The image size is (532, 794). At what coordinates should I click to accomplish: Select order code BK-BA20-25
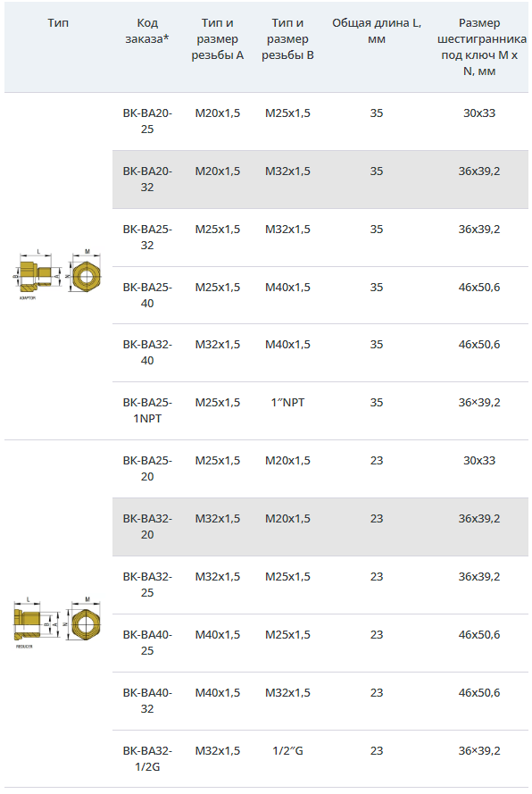[x=147, y=121]
